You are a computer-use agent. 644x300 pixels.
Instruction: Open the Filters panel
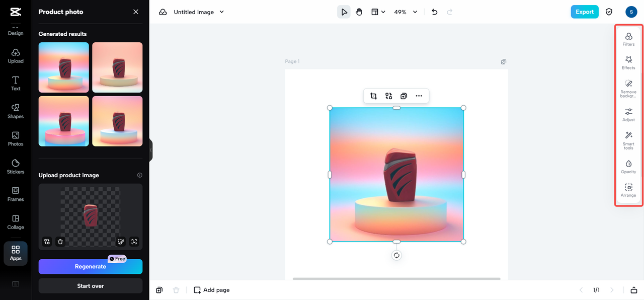(x=628, y=39)
